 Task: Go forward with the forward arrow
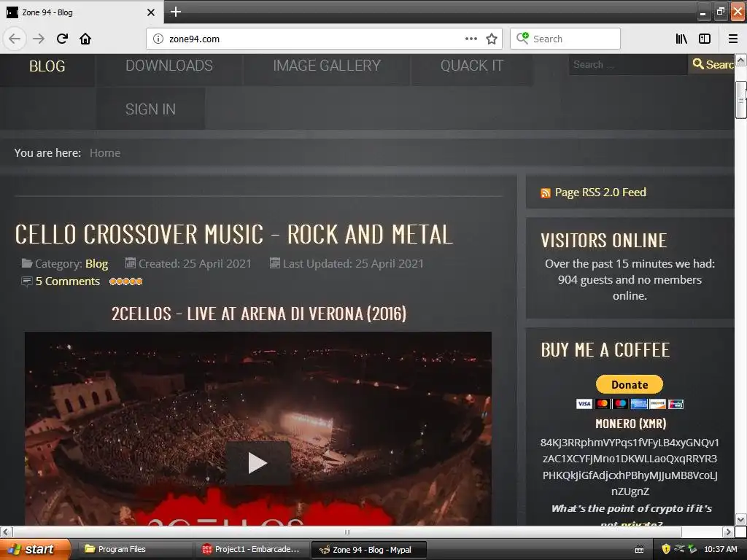click(x=39, y=39)
